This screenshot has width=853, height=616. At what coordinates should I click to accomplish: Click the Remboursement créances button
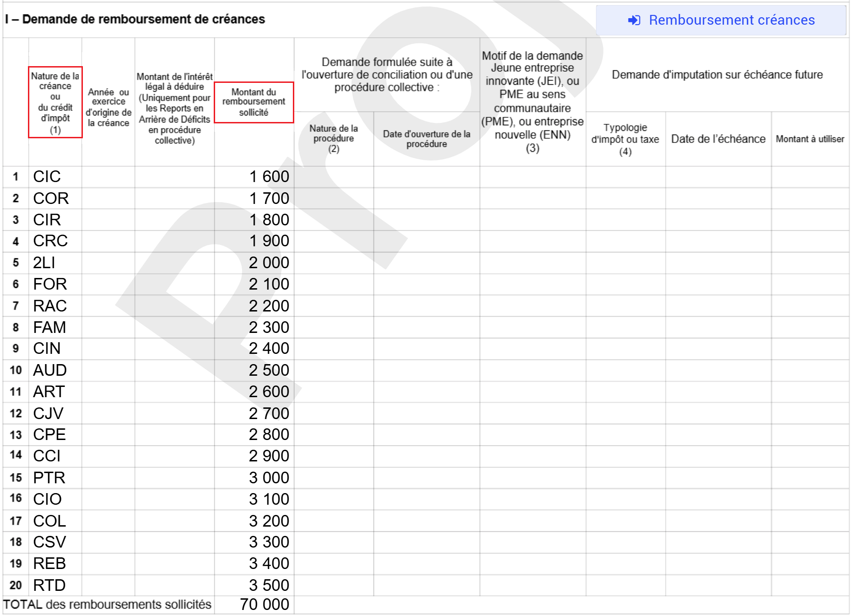pyautogui.click(x=721, y=20)
